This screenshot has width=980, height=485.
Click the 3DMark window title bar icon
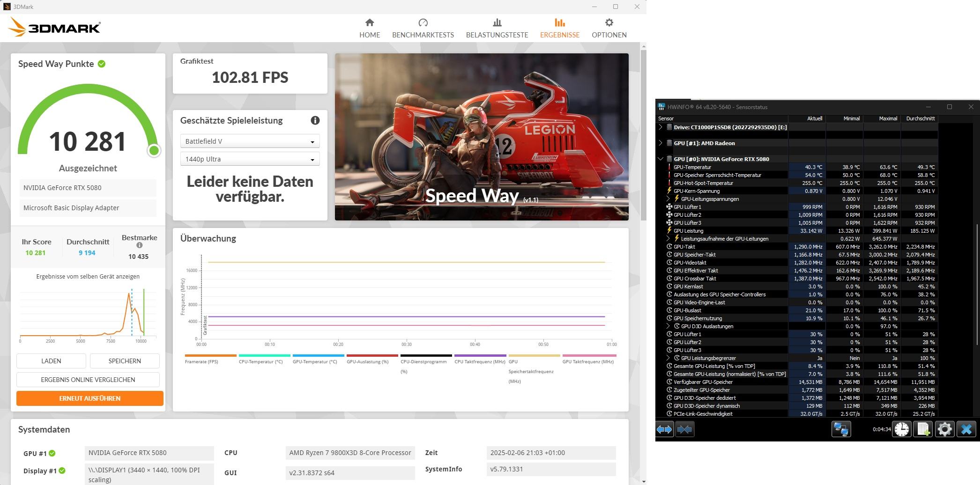pos(7,7)
